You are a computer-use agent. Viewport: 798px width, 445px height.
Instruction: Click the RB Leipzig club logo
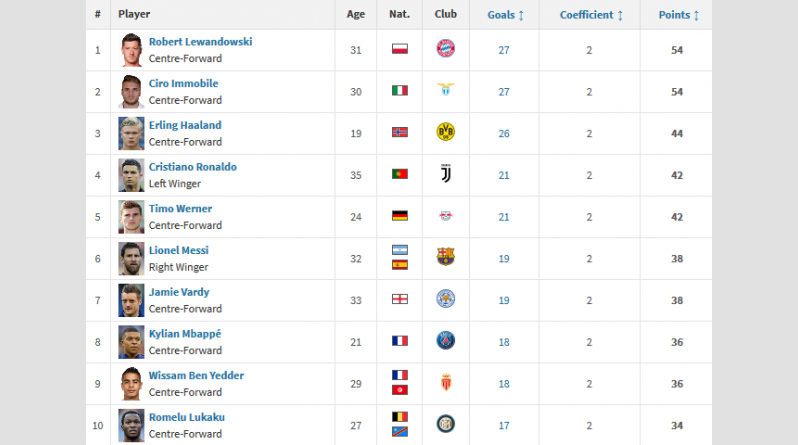pyautogui.click(x=445, y=216)
